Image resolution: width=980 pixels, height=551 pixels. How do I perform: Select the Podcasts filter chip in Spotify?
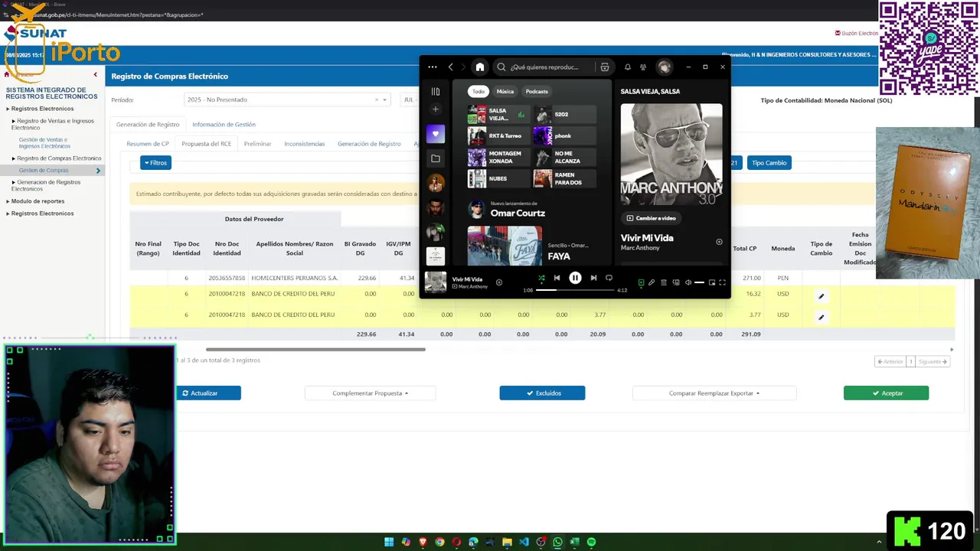coord(537,91)
